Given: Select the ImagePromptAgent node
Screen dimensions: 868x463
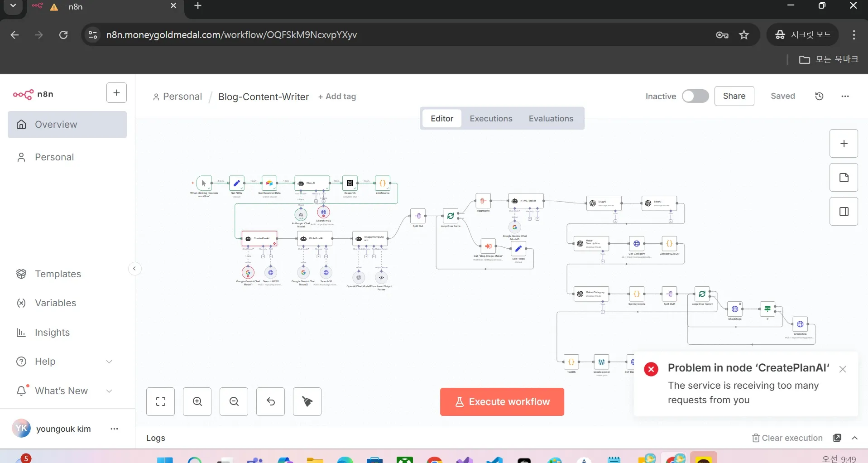Looking at the screenshot, I should (x=370, y=238).
